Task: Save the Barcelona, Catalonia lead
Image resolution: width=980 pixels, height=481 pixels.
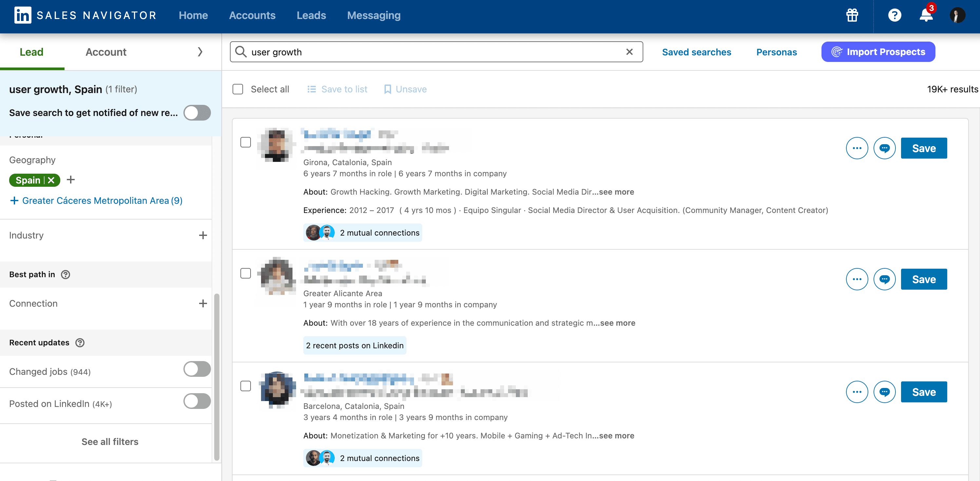Action: pyautogui.click(x=924, y=392)
